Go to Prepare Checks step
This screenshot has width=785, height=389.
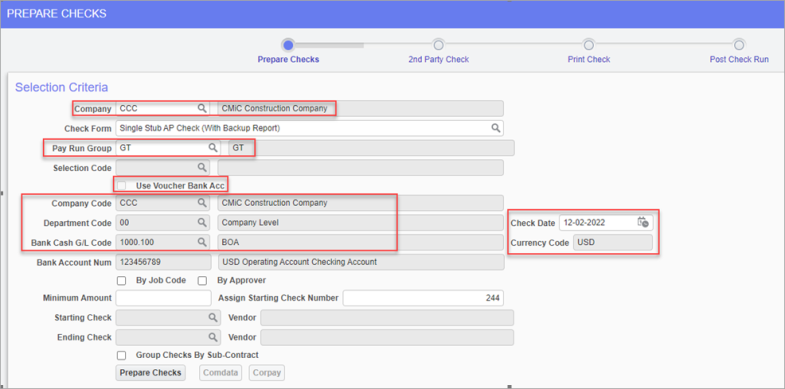(x=288, y=46)
